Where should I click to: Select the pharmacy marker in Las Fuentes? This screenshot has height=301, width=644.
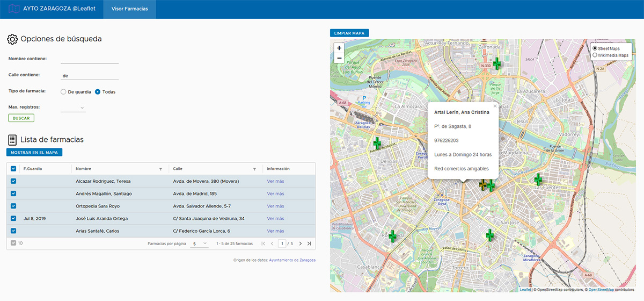(x=538, y=180)
